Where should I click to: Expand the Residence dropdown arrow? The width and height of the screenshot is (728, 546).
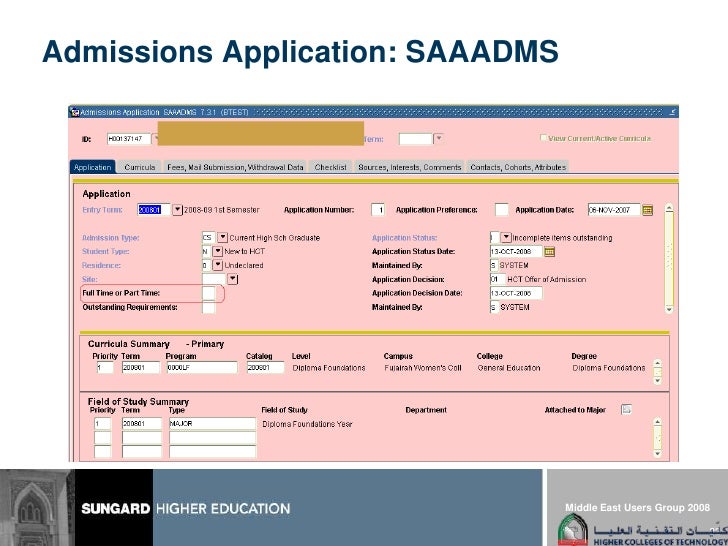point(217,265)
